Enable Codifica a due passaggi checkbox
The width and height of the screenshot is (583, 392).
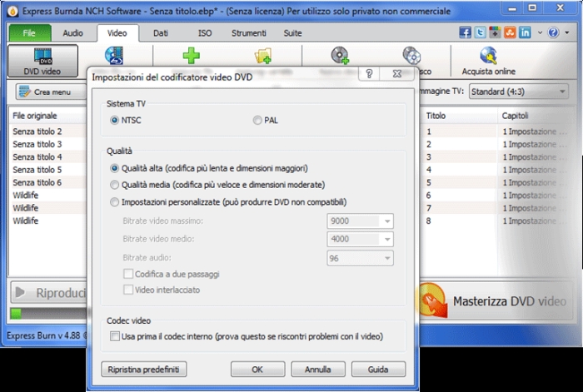pos(128,274)
